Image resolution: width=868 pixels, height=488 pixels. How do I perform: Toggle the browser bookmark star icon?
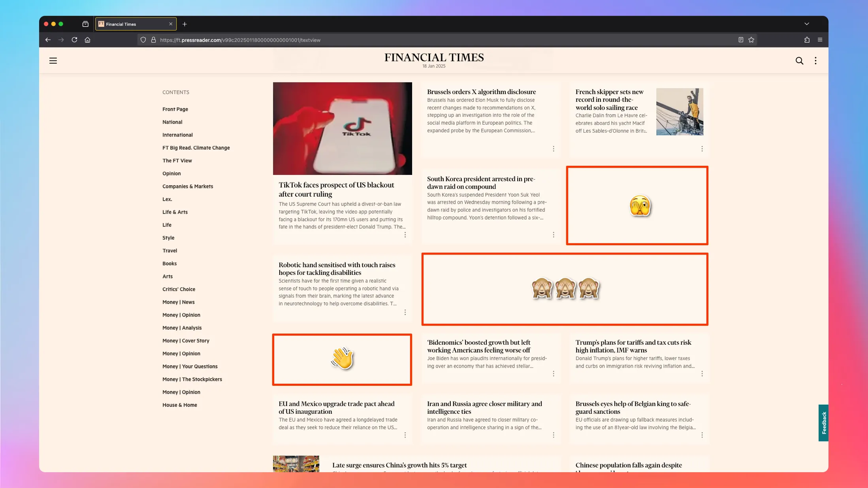coord(752,40)
